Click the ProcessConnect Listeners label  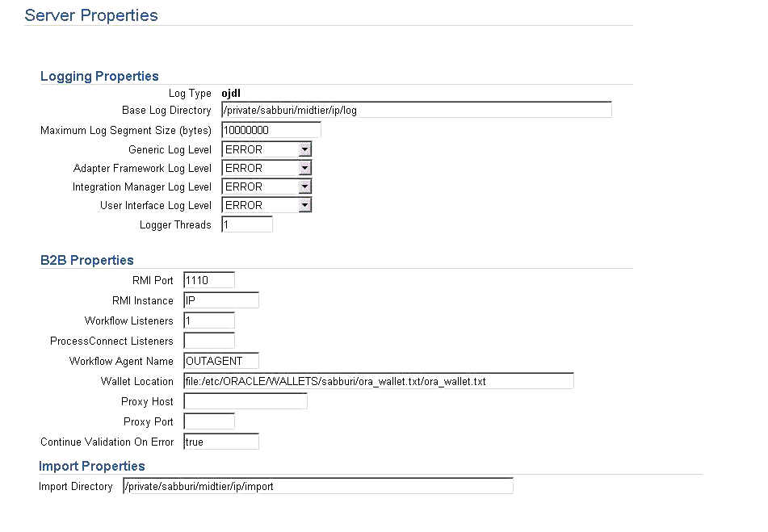tap(111, 341)
